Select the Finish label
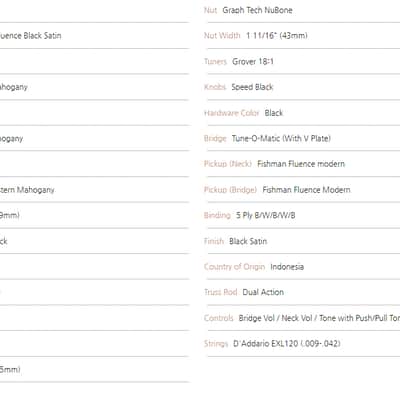The width and height of the screenshot is (400, 400). point(214,241)
